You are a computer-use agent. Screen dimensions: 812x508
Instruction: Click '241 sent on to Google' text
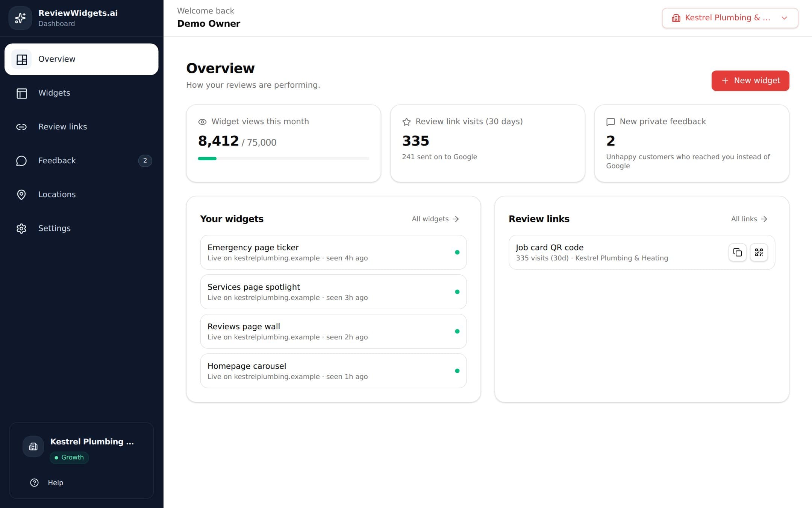(439, 157)
